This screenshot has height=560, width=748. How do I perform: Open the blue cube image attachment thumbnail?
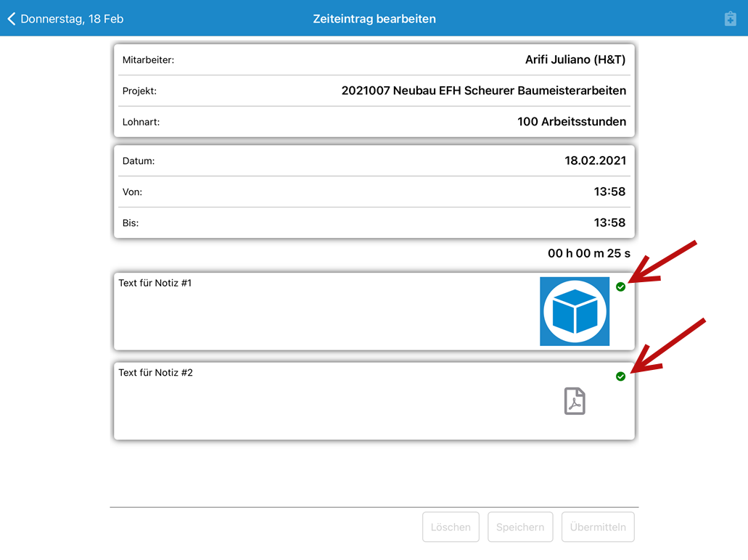point(575,311)
